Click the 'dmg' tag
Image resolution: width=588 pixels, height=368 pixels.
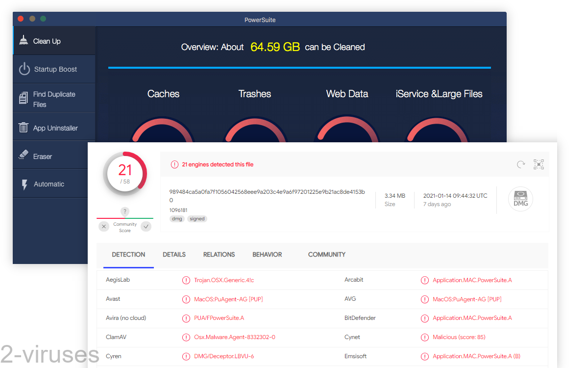tap(177, 219)
